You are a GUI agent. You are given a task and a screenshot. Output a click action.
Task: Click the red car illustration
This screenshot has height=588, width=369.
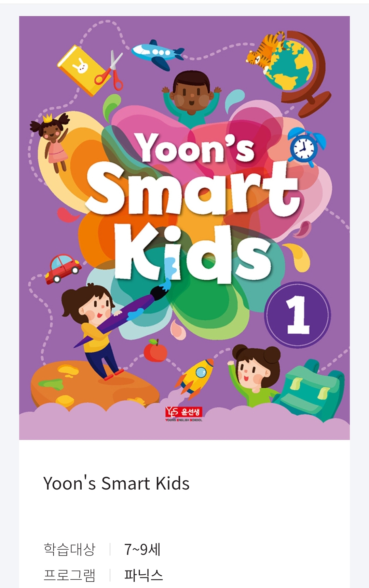pyautogui.click(x=63, y=268)
